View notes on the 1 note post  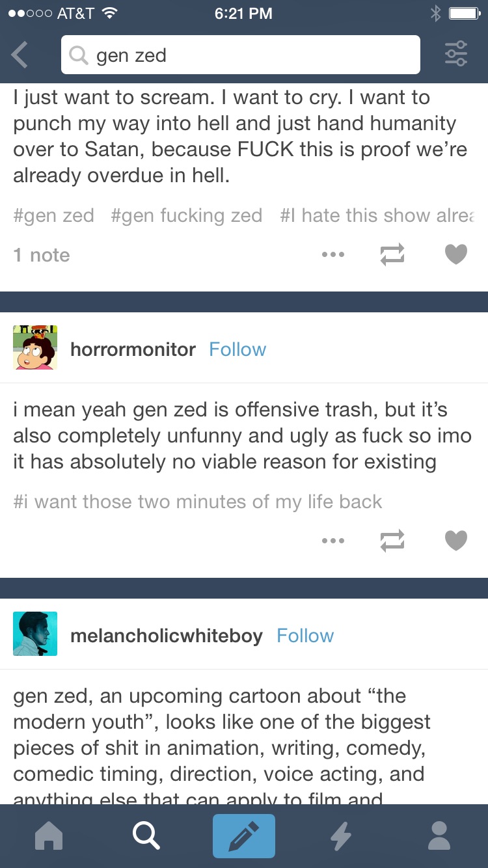pyautogui.click(x=42, y=255)
